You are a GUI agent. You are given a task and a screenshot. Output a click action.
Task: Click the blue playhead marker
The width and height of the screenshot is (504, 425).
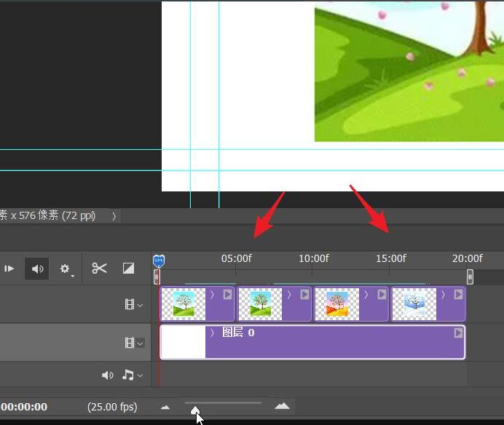[159, 261]
